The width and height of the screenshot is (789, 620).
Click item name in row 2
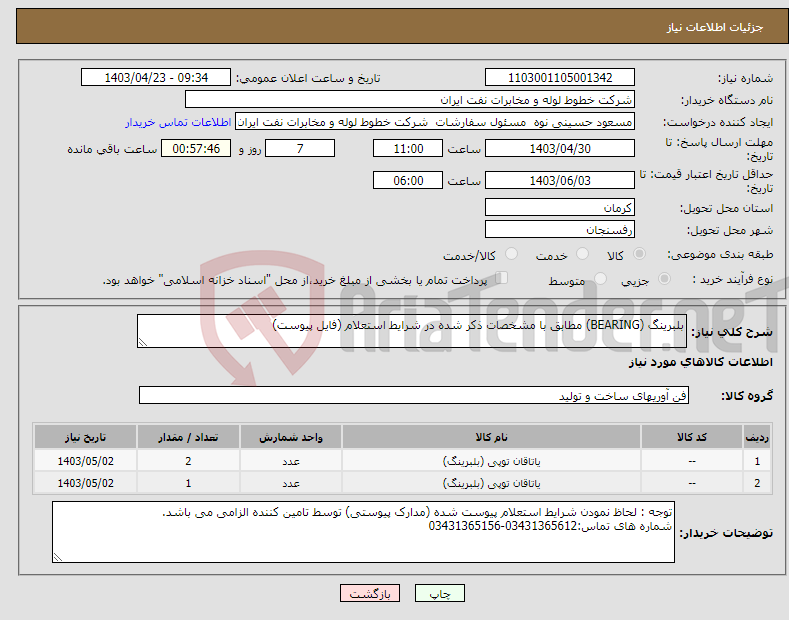pos(491,483)
